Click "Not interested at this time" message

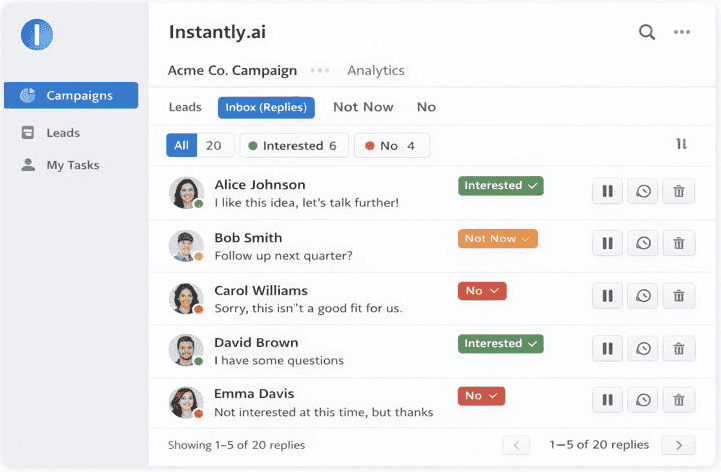click(x=324, y=412)
